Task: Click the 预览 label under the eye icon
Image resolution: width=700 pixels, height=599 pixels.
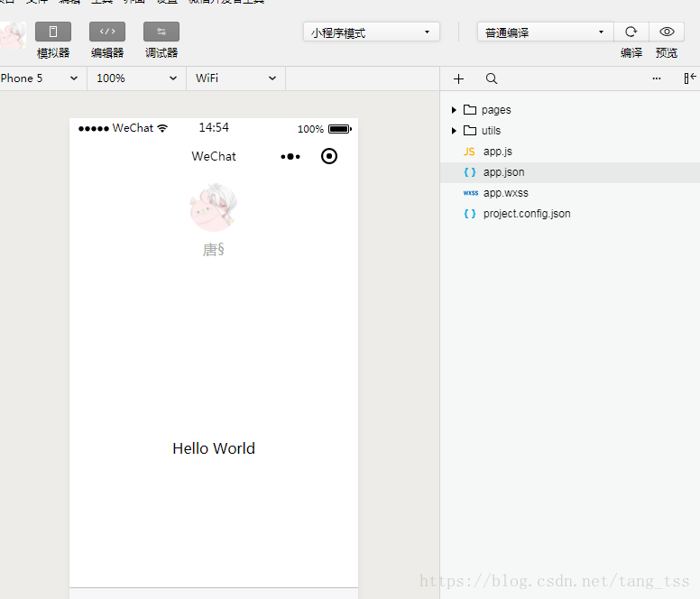Action: tap(667, 53)
